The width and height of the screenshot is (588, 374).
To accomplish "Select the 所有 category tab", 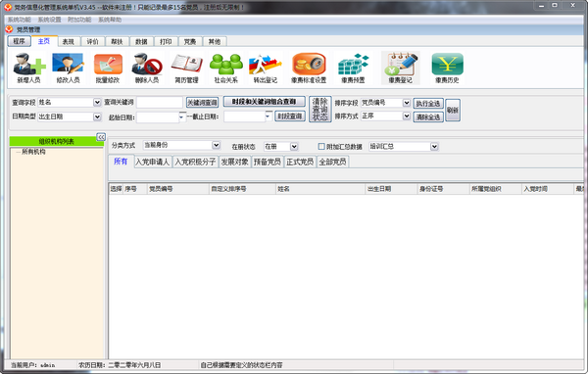I will (x=121, y=162).
